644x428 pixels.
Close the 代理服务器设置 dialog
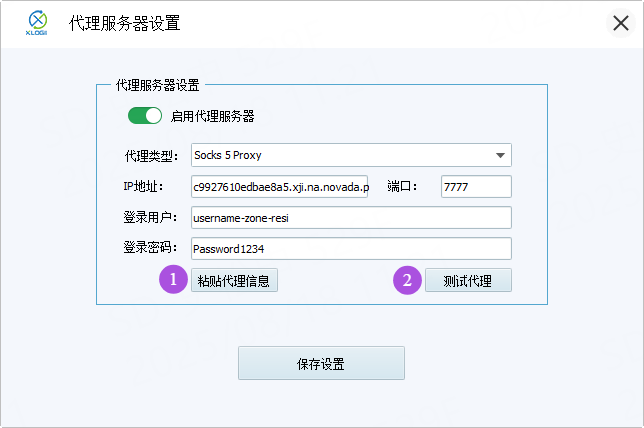tap(620, 23)
